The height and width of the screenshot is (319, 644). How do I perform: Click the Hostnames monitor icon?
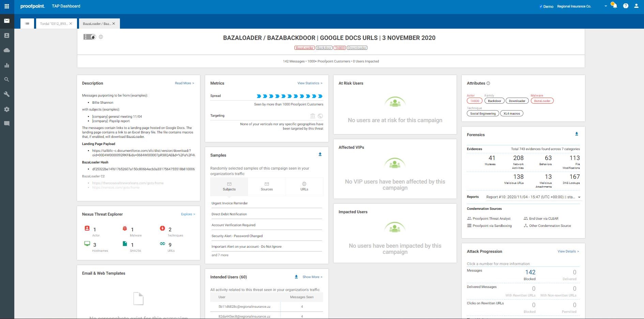click(87, 244)
